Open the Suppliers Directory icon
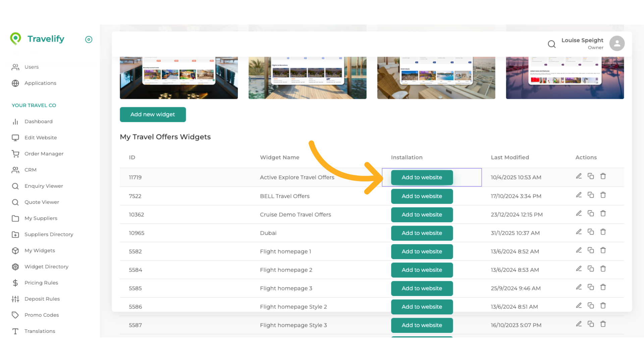 coord(15,234)
